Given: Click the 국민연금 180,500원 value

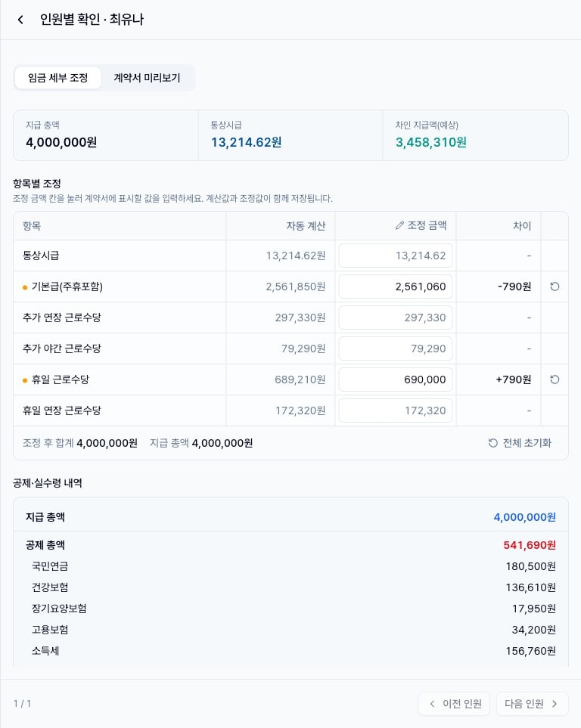Looking at the screenshot, I should point(531,566).
